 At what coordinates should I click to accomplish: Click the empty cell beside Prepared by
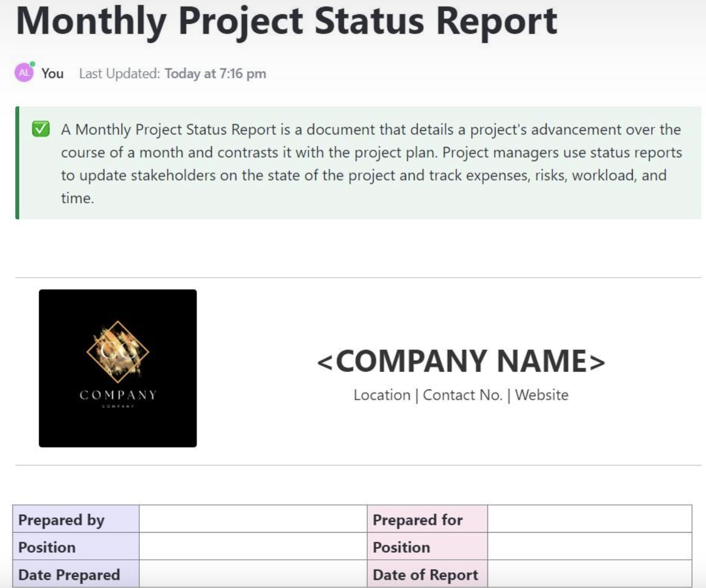click(x=253, y=519)
